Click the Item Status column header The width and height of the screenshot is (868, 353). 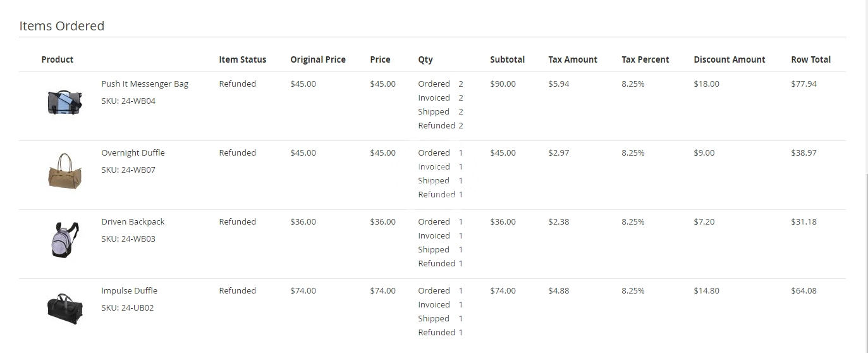243,59
